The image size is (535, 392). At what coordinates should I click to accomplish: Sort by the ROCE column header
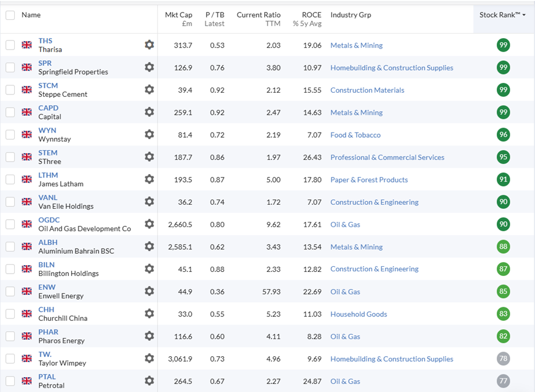pos(307,19)
